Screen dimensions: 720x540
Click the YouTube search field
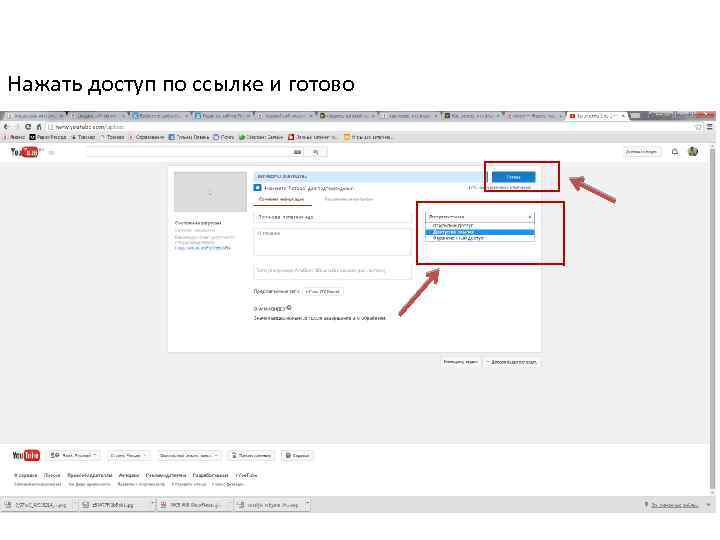tap(188, 152)
